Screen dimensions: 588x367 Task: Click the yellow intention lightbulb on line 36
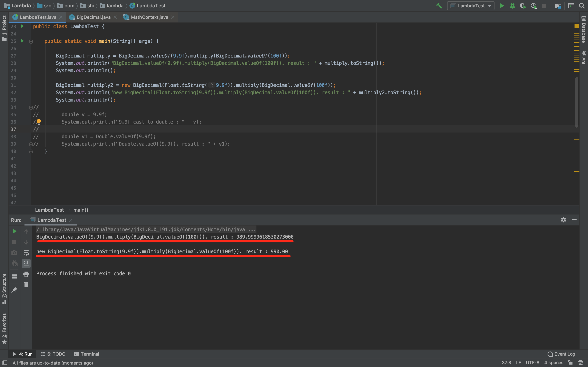pos(39,122)
